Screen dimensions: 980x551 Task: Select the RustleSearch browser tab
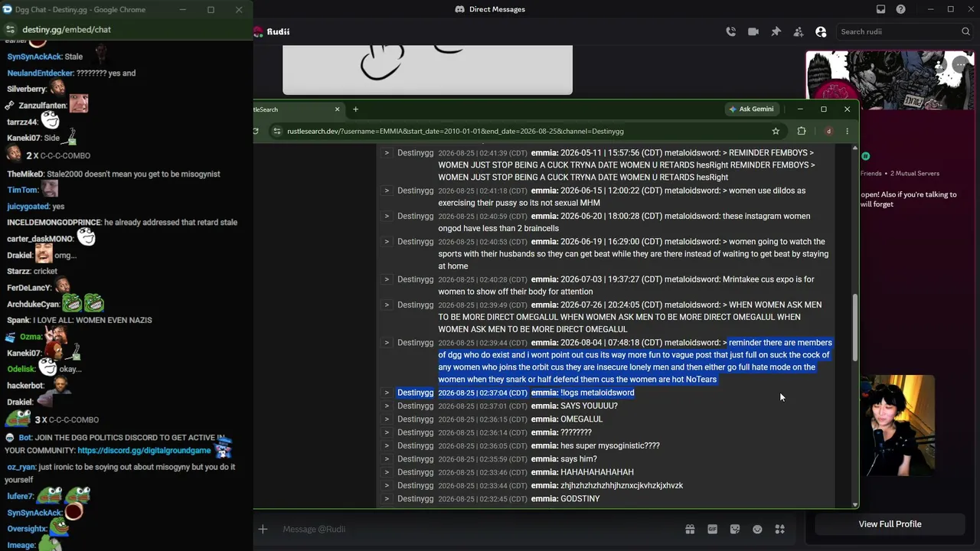299,109
